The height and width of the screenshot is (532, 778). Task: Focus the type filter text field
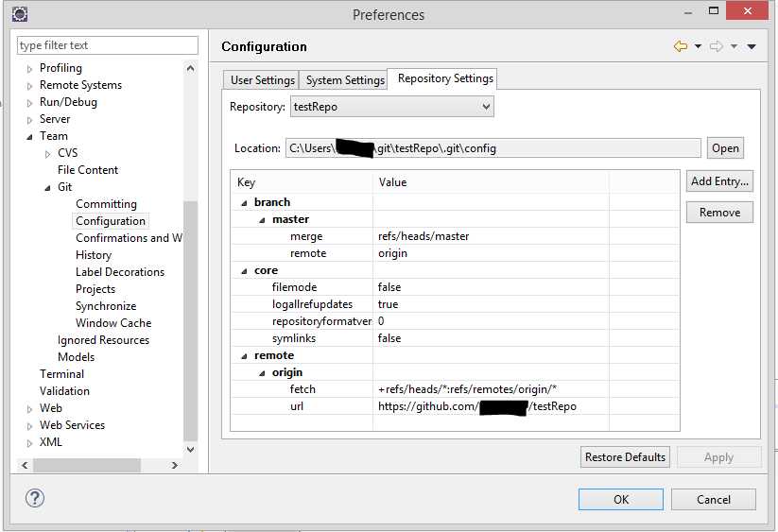[108, 45]
